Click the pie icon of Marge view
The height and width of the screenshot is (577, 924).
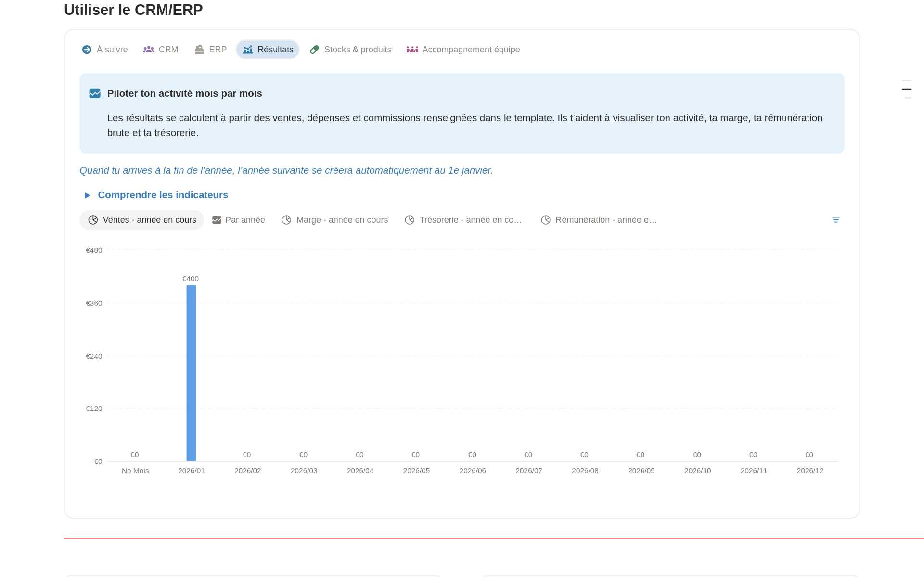286,220
